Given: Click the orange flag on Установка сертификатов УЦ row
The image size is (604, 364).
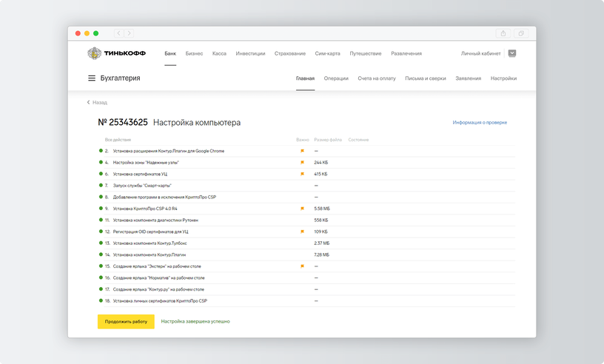Looking at the screenshot, I should click(303, 174).
